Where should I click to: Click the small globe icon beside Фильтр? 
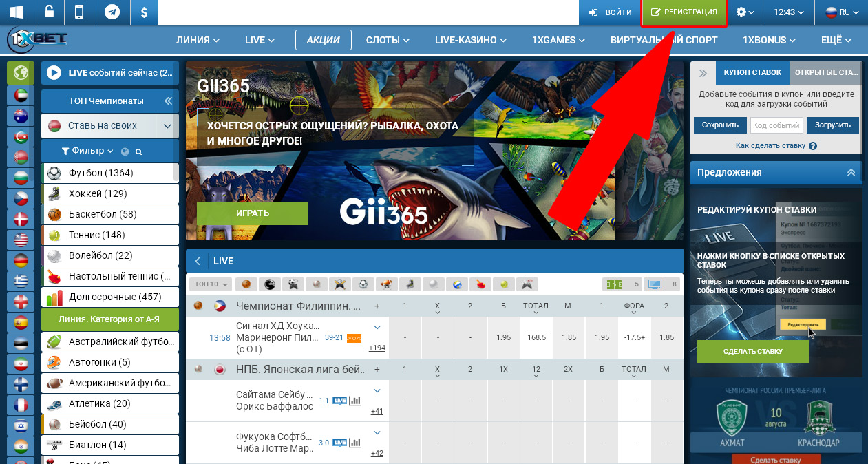coord(125,151)
